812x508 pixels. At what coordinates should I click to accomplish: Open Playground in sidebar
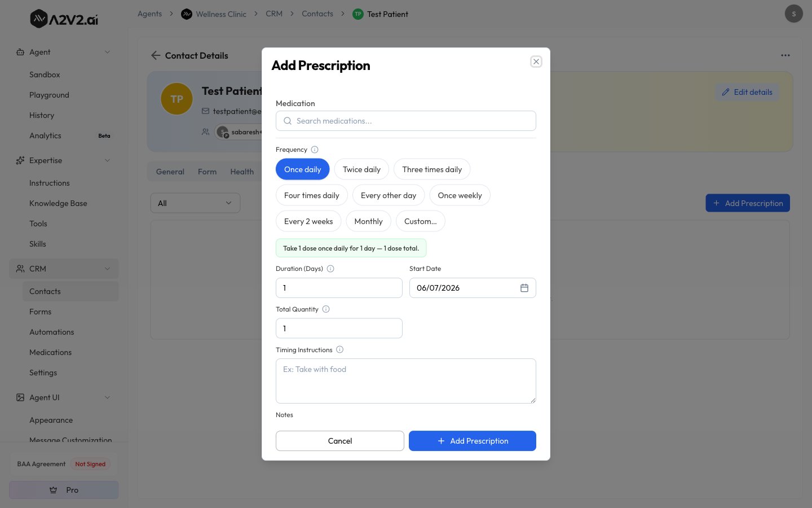(49, 95)
